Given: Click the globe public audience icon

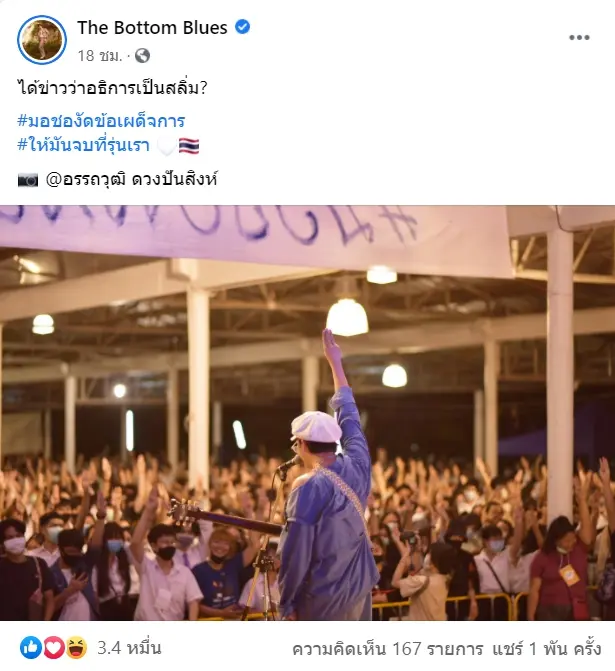Looking at the screenshot, I should point(143,56).
